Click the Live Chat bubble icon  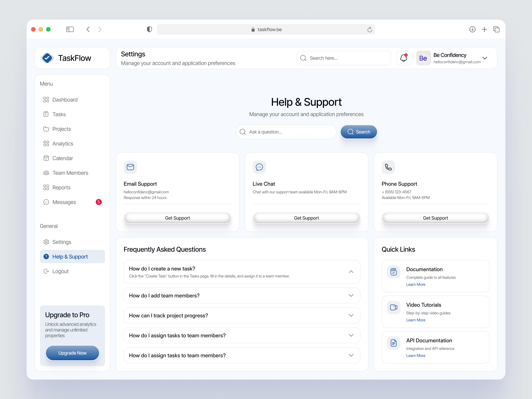point(259,167)
